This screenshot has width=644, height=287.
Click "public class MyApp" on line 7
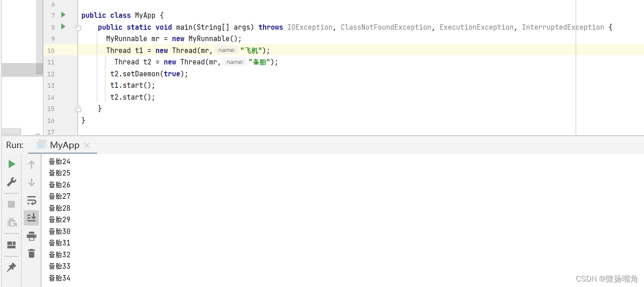click(118, 16)
